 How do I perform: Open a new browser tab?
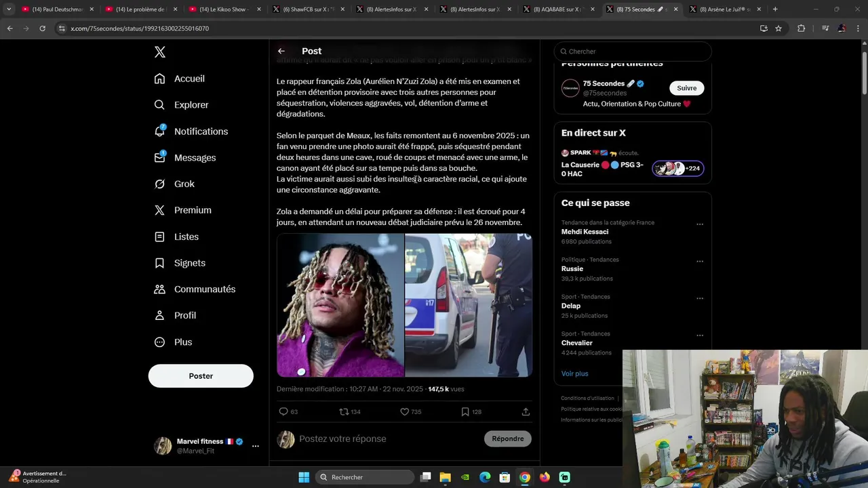775,9
